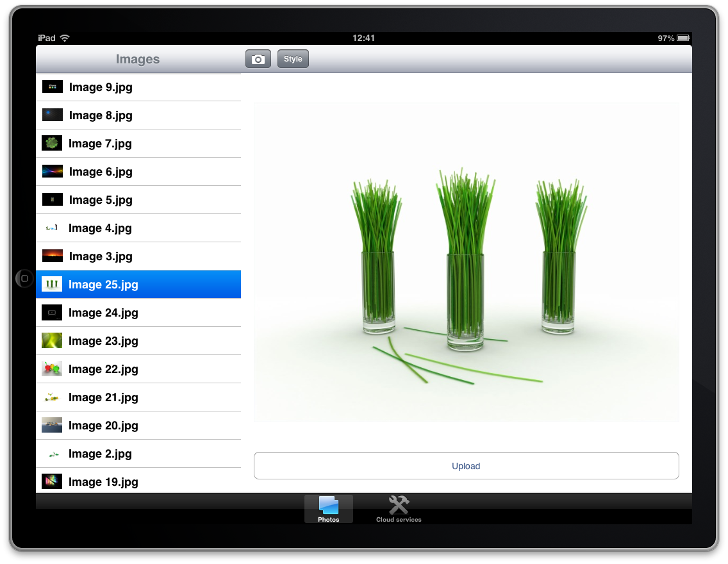728x564 pixels.
Task: Select Image 4.jpg in the list
Action: pyautogui.click(x=101, y=228)
